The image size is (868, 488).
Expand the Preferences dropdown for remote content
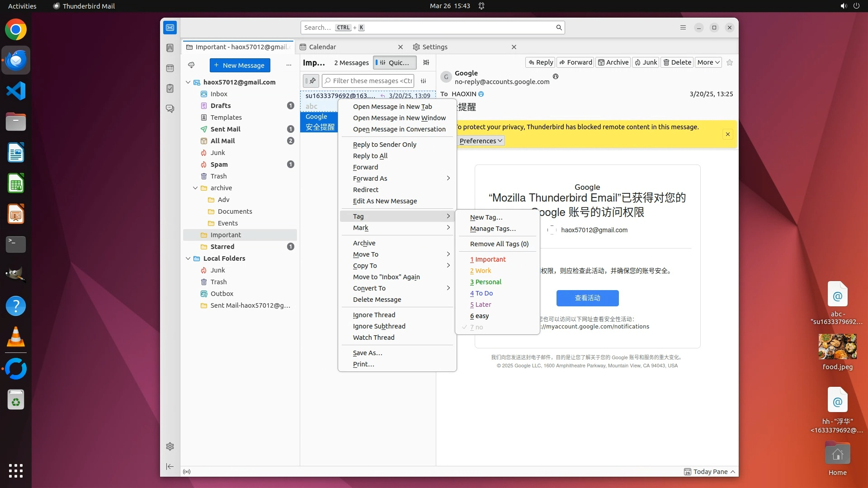click(x=481, y=141)
